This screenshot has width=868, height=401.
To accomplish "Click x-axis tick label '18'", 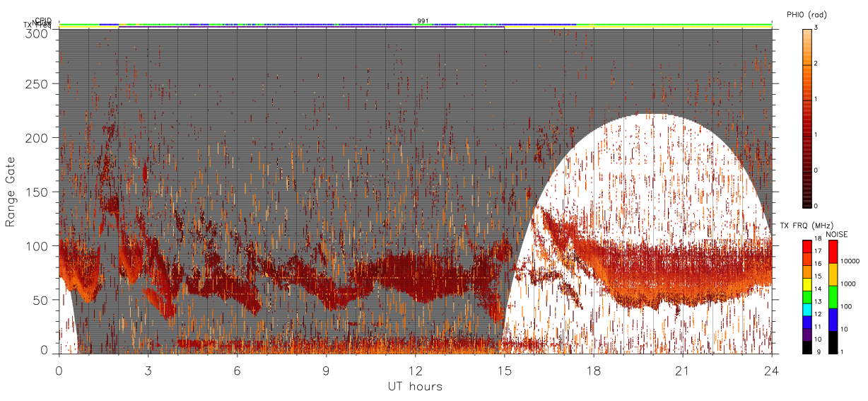I will [x=593, y=370].
